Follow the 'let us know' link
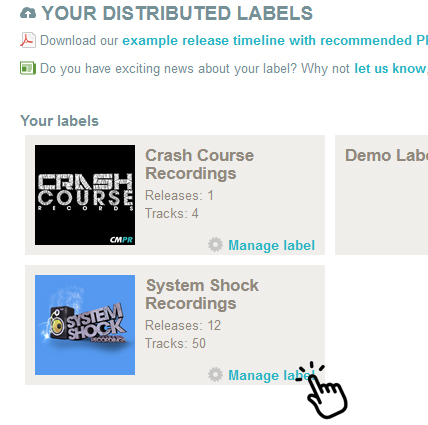428x425 pixels. tap(390, 68)
